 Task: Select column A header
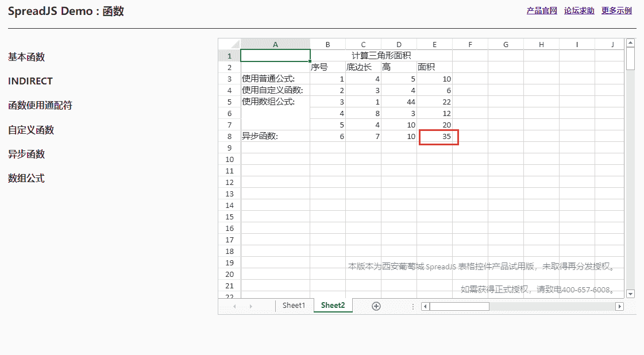click(x=275, y=44)
